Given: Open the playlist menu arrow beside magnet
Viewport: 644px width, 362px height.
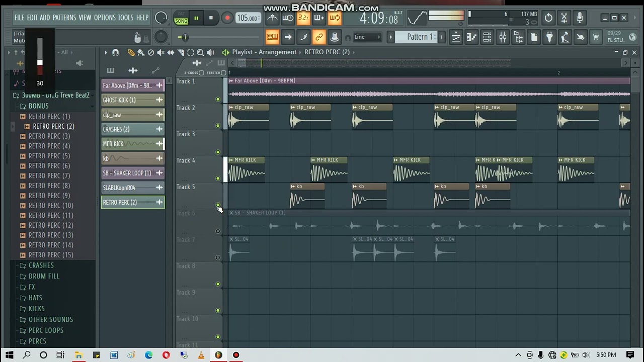Looking at the screenshot, I should (x=106, y=52).
